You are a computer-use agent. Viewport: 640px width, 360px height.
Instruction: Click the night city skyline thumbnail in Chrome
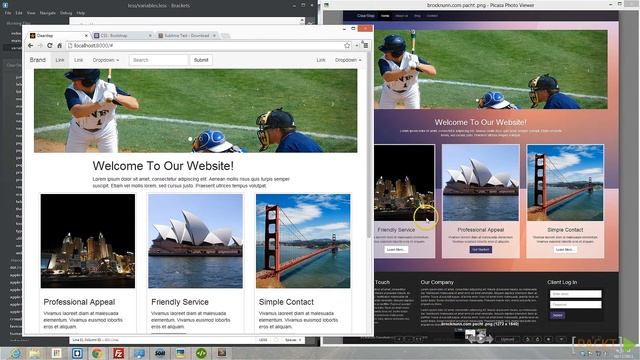88,241
